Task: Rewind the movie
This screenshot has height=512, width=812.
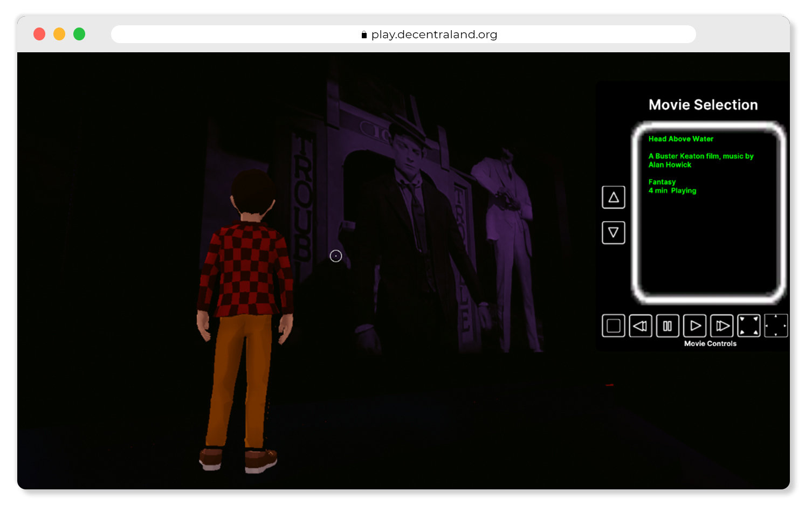Action: pos(641,326)
